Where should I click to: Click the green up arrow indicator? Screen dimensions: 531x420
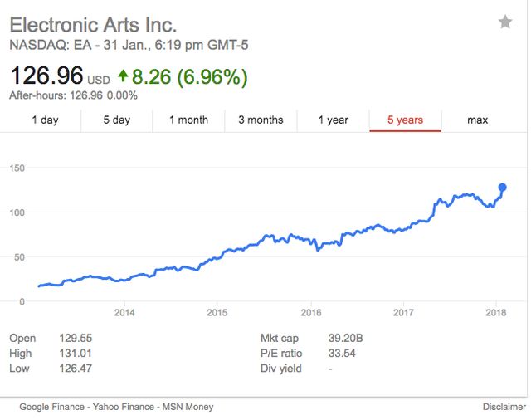124,77
